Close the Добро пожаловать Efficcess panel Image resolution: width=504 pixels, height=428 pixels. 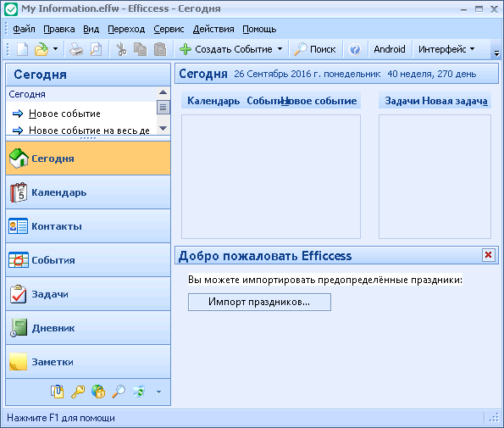coord(488,255)
